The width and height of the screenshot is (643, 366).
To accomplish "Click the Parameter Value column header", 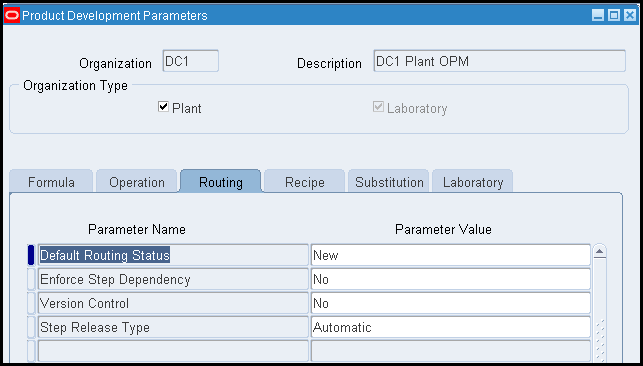I will coord(443,229).
